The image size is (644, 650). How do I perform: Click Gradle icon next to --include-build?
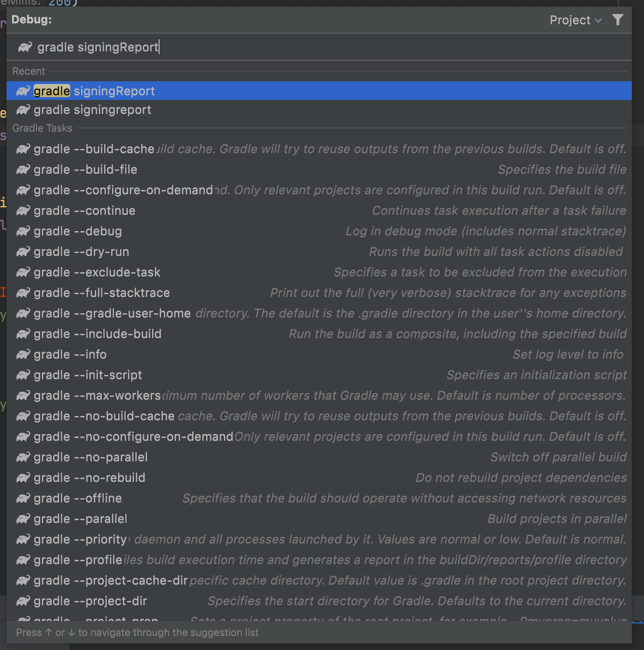pos(23,334)
